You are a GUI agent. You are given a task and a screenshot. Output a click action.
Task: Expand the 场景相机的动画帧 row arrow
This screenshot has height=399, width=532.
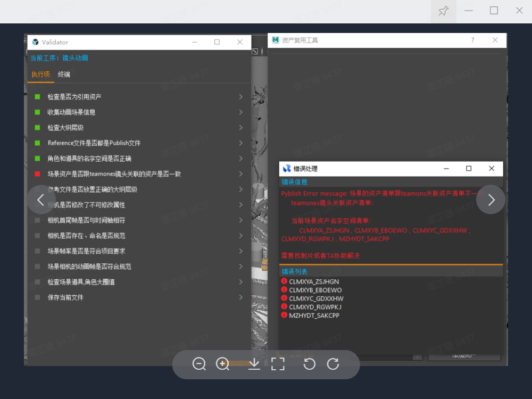240,267
